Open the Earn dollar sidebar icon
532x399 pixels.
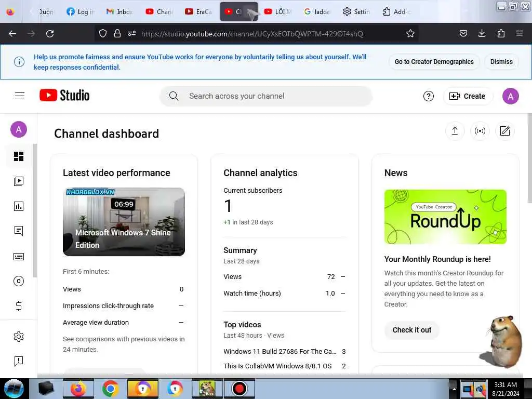point(19,306)
